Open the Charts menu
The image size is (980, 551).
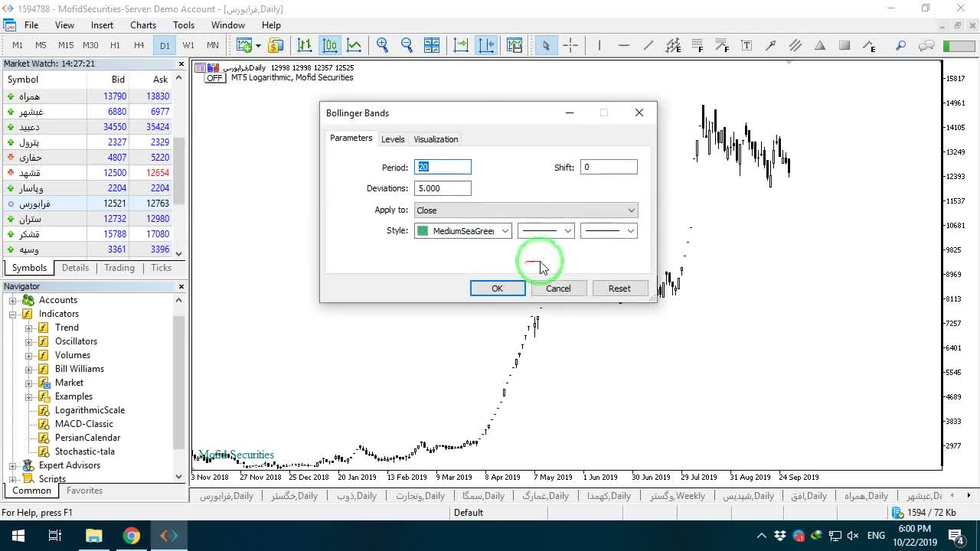click(143, 25)
